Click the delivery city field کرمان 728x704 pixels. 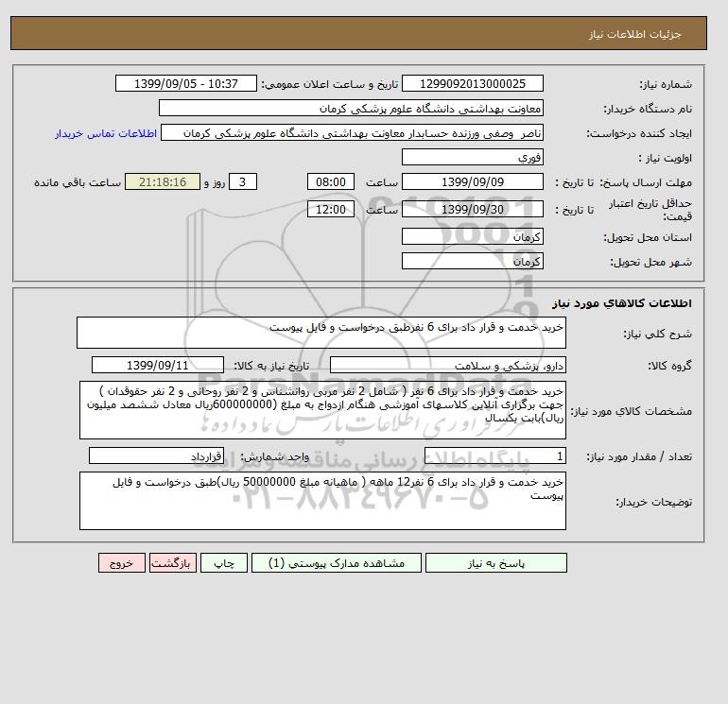coord(472,261)
